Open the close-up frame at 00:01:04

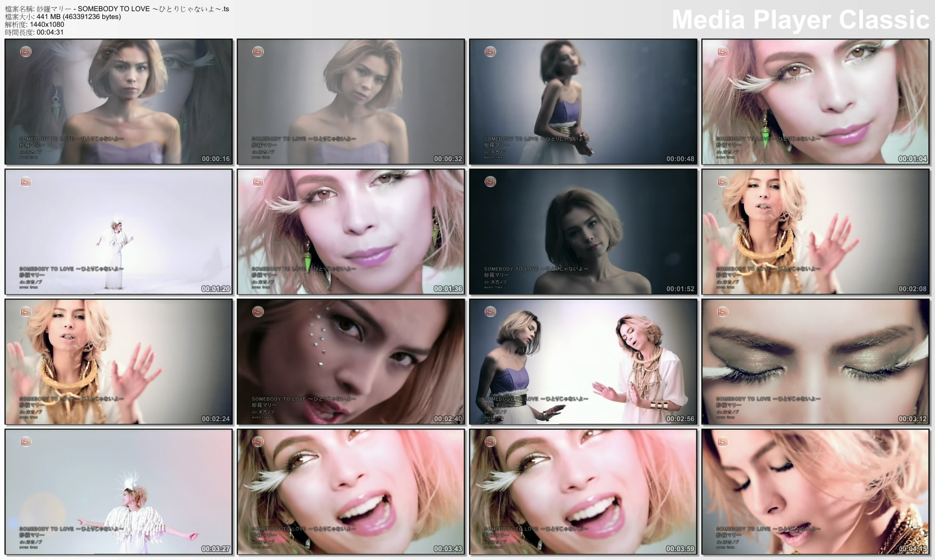[815, 101]
